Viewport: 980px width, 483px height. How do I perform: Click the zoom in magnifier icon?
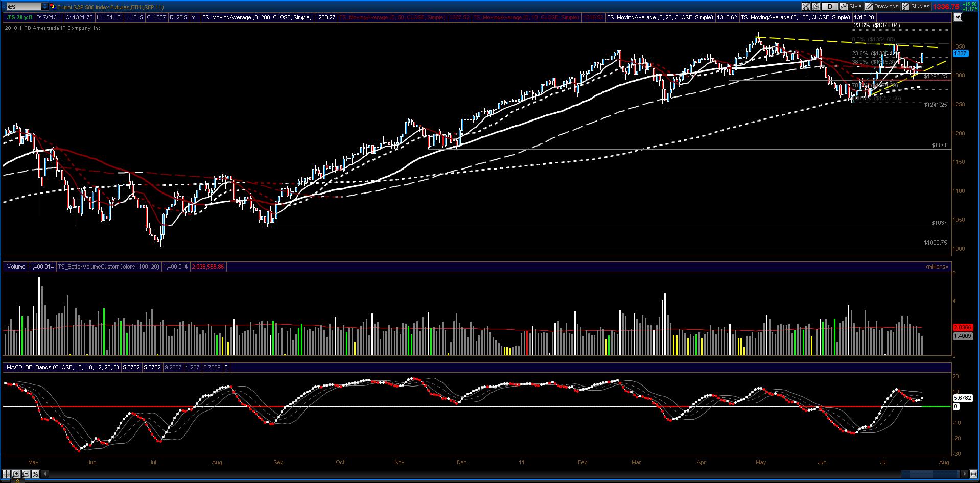(x=16, y=474)
